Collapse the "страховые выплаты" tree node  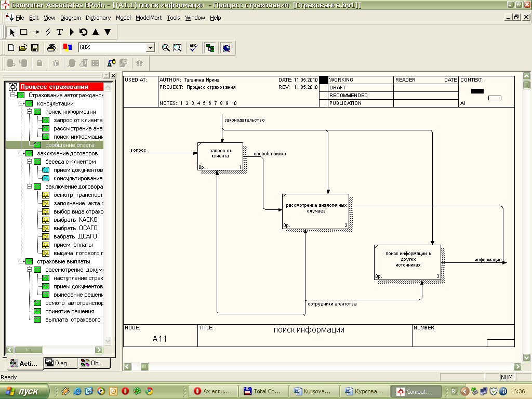click(21, 261)
